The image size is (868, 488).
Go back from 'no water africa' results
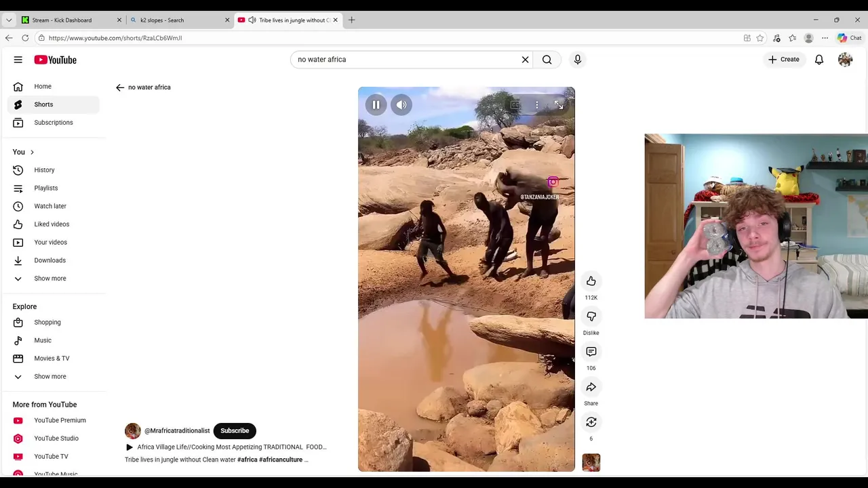[120, 87]
